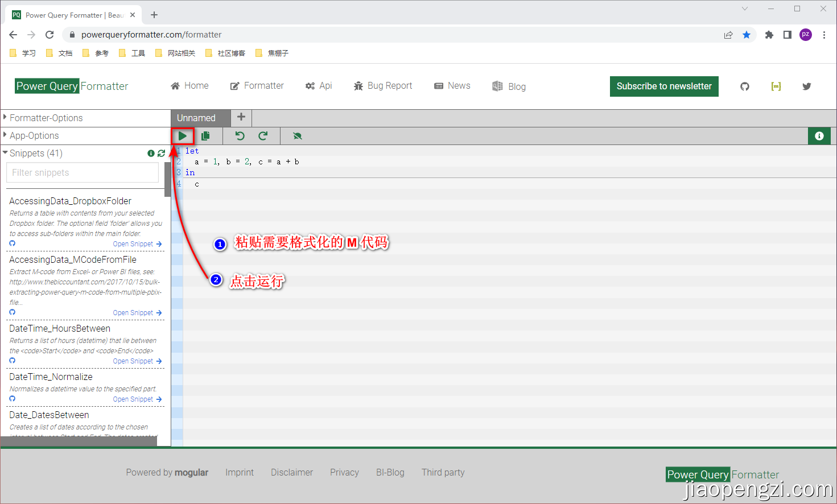Toggle the browser side panel icon

click(787, 35)
